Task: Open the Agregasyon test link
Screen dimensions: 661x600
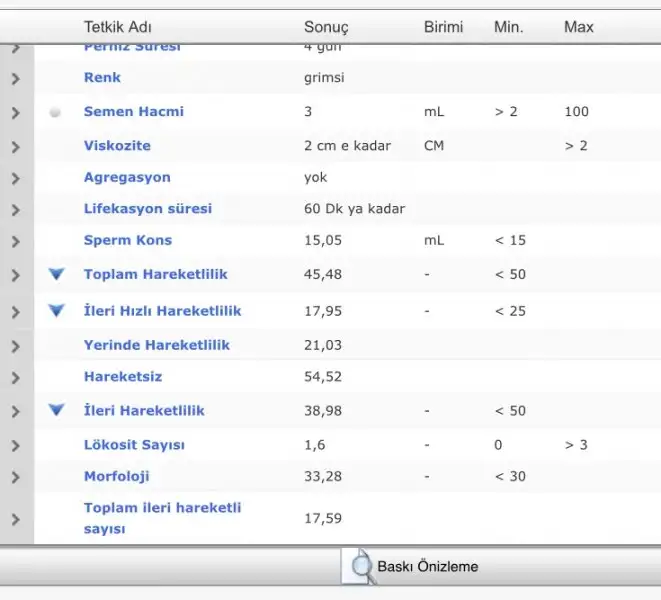Action: pyautogui.click(x=127, y=177)
